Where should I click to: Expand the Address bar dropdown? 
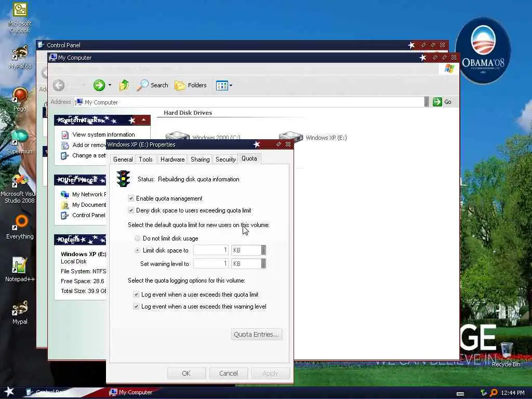[x=427, y=102]
